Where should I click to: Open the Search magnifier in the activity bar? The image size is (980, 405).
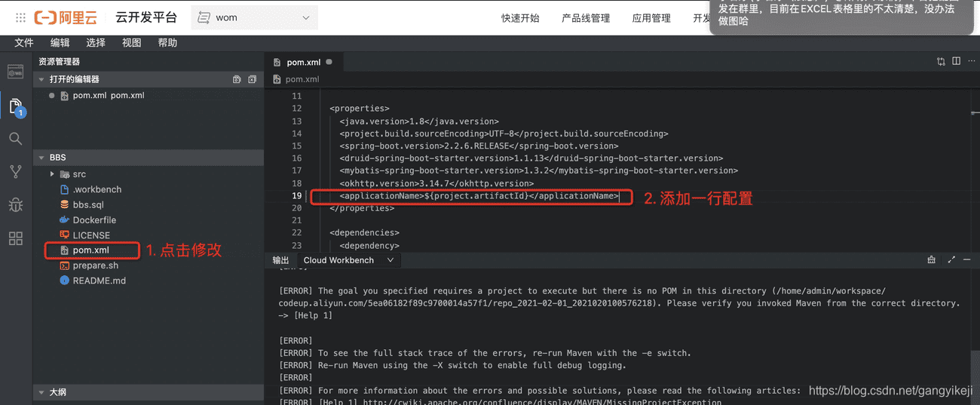click(15, 139)
